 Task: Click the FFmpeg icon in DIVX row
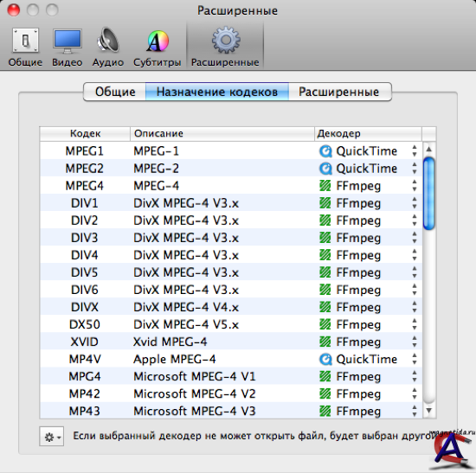point(325,307)
